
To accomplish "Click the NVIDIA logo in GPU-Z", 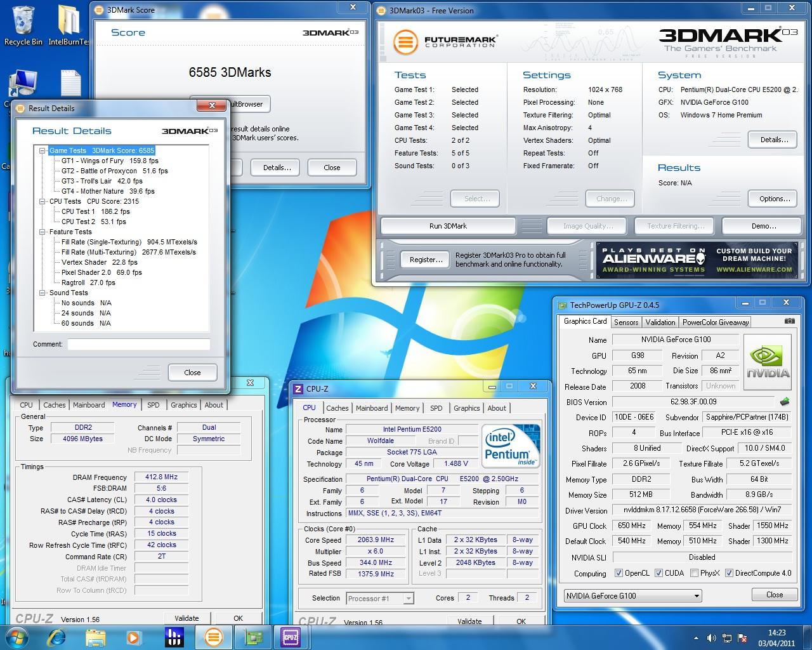I will coord(768,361).
